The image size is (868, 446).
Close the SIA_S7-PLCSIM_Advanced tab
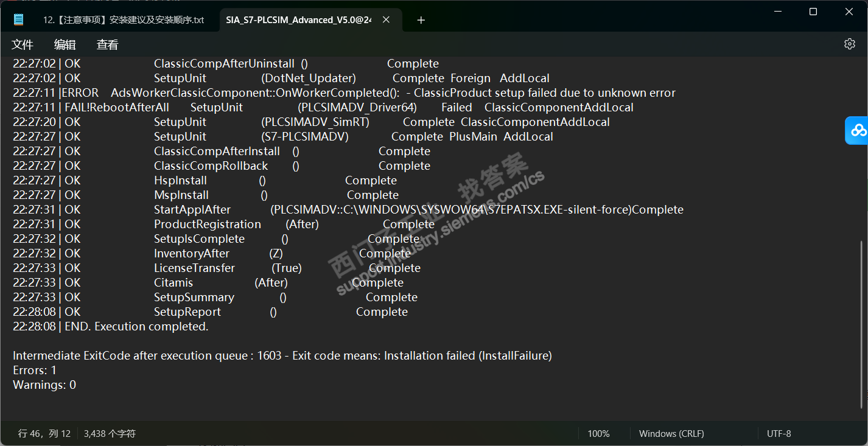(x=386, y=20)
